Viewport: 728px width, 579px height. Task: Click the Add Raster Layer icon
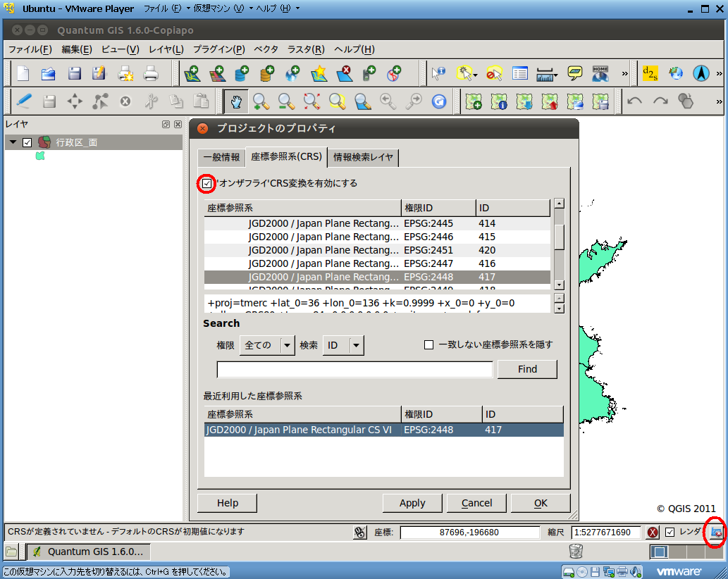pos(217,73)
